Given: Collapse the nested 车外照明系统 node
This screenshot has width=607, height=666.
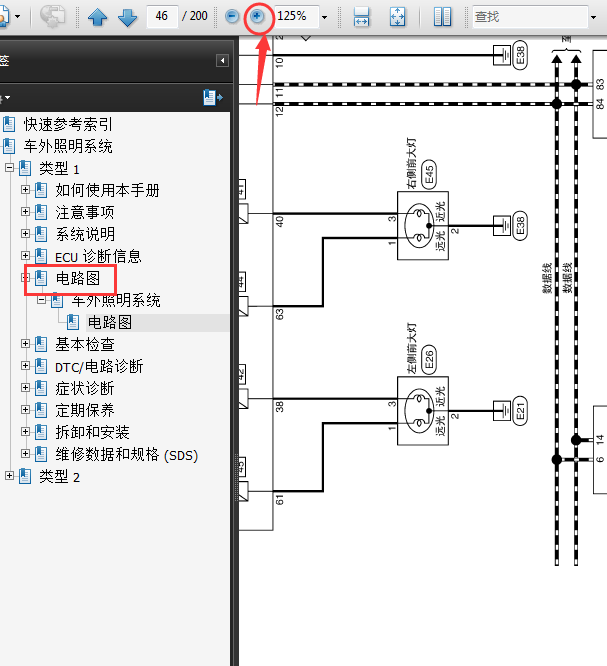Looking at the screenshot, I should [x=41, y=300].
